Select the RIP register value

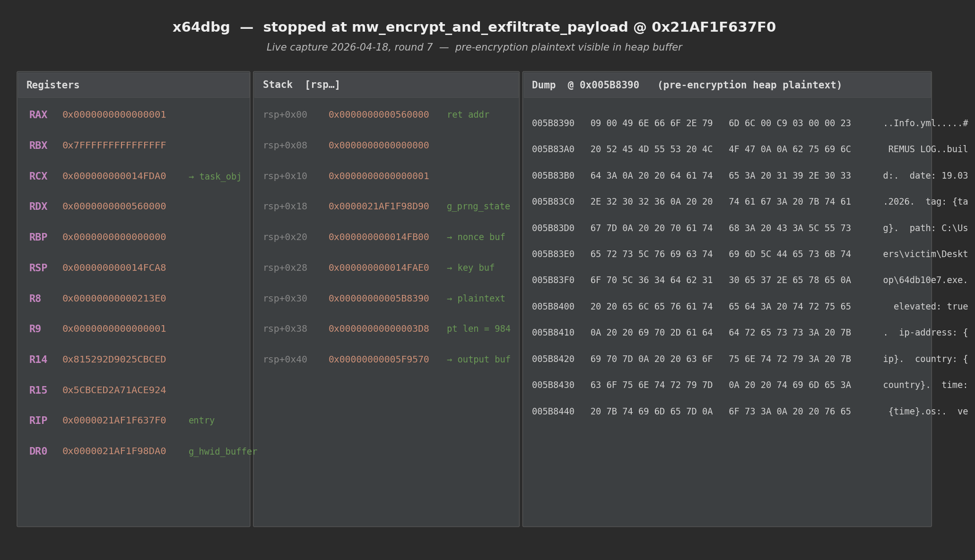114,421
